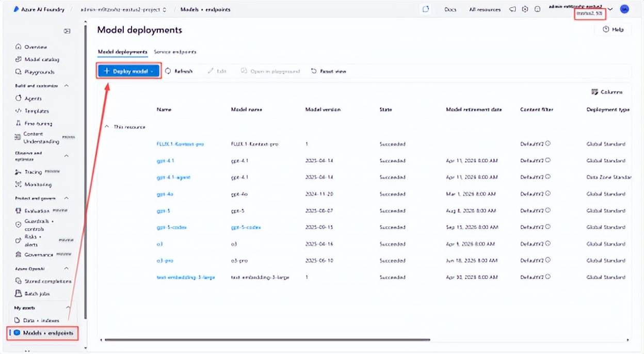Sort by the Name column header
This screenshot has width=644, height=354.
click(164, 109)
